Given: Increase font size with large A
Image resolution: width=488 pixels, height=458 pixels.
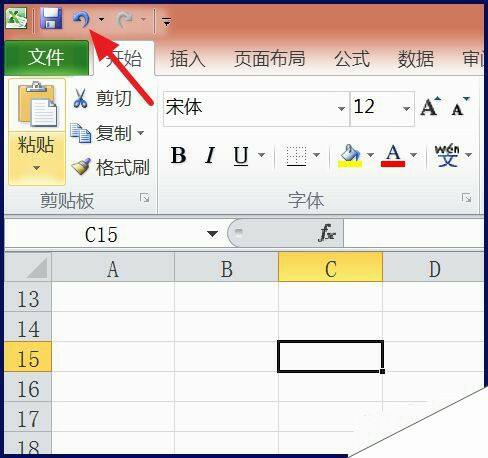Looking at the screenshot, I should [x=431, y=107].
